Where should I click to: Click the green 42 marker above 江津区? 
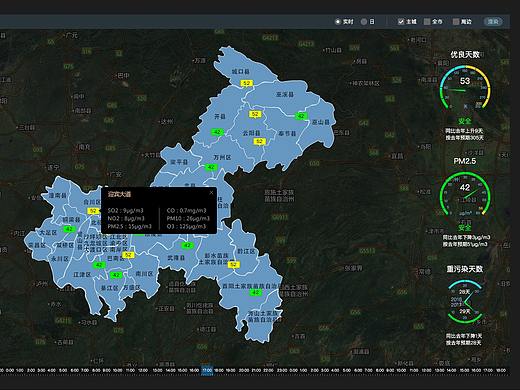[x=99, y=265]
